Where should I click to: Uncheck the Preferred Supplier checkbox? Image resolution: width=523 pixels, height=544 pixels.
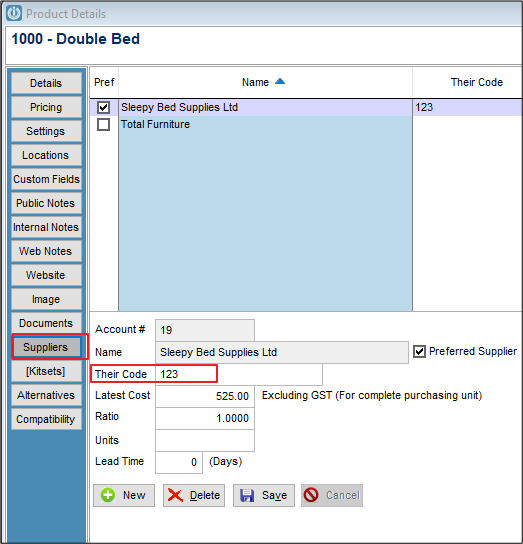pyautogui.click(x=420, y=351)
